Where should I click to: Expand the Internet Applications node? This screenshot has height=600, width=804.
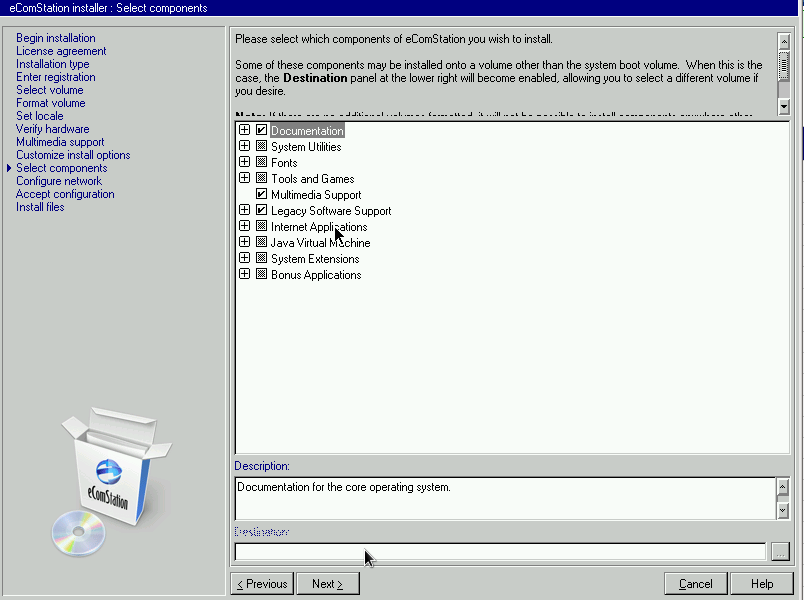(245, 226)
